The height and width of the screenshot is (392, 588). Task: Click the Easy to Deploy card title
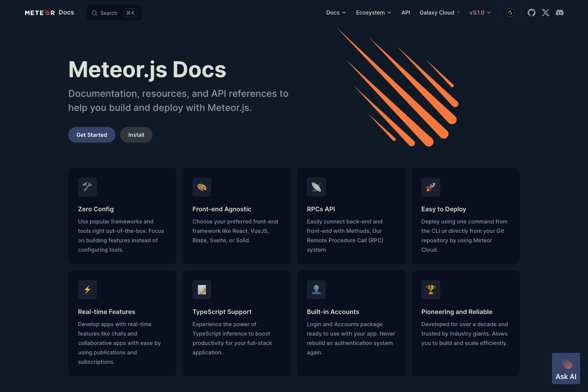click(x=444, y=209)
